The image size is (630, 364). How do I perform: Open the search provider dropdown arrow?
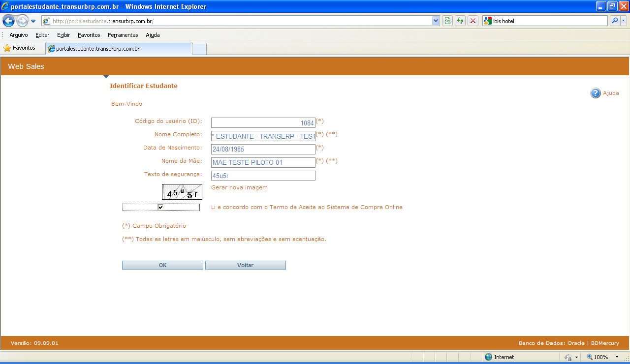pos(624,21)
